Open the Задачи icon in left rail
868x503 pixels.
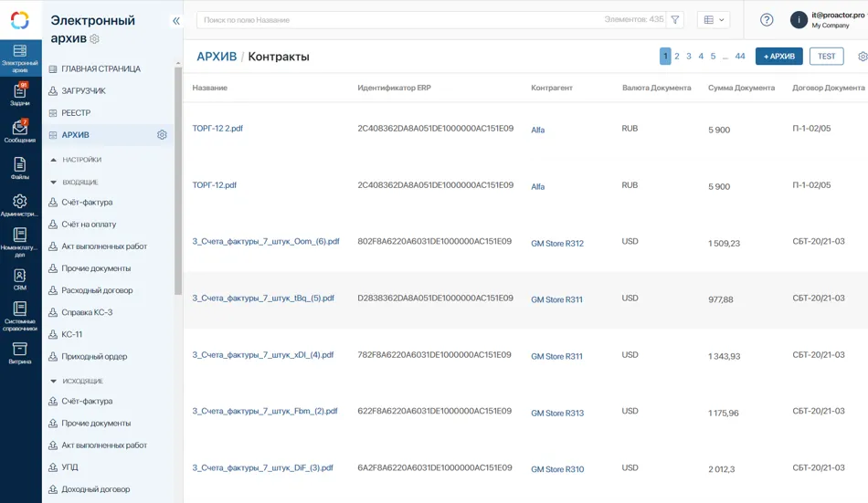pyautogui.click(x=20, y=93)
